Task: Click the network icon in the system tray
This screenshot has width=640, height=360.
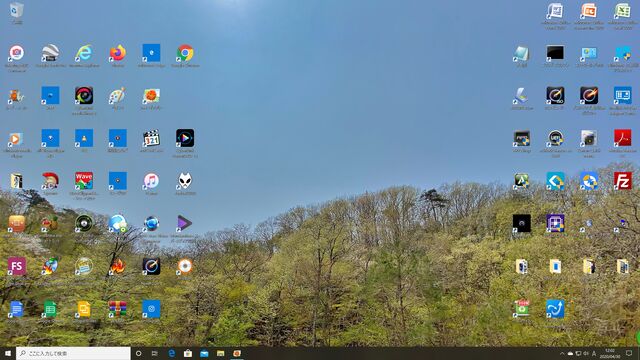Action: pos(578,353)
